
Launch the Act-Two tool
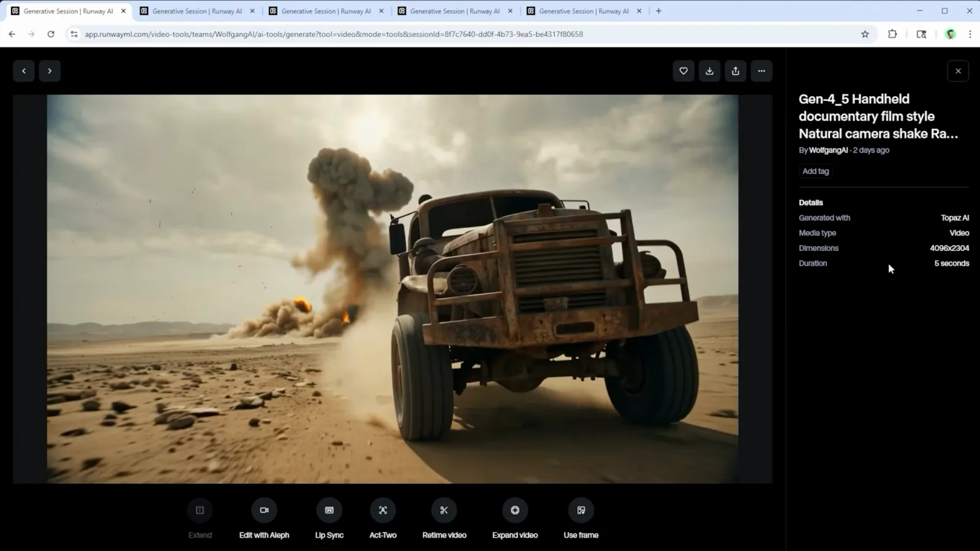tap(383, 510)
